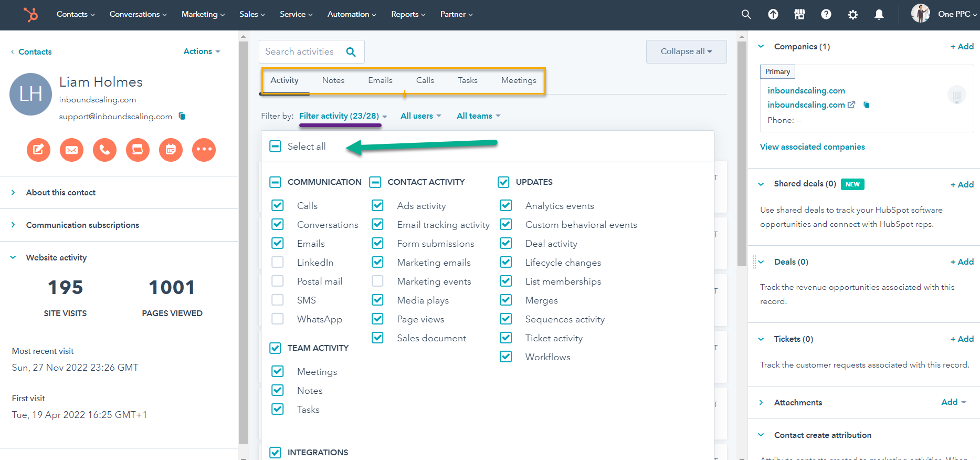Open the Marketplace icon in header
The height and width of the screenshot is (460, 980).
pyautogui.click(x=799, y=15)
